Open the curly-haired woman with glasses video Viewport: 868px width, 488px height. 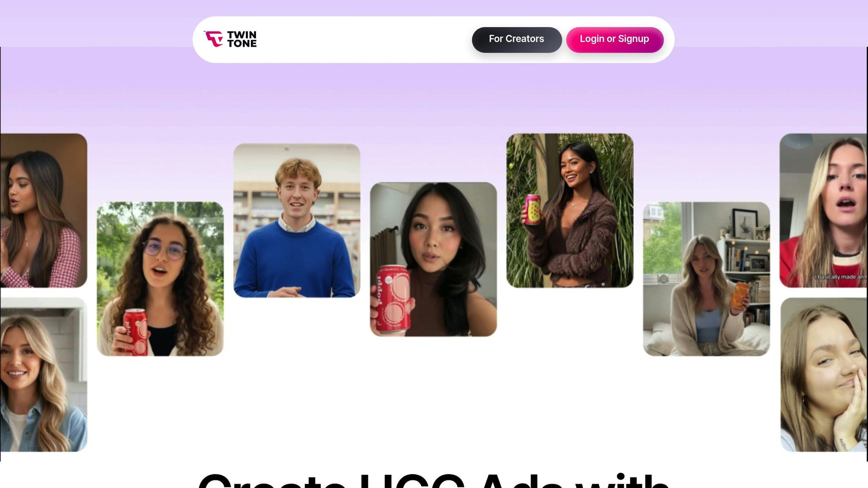pos(160,279)
